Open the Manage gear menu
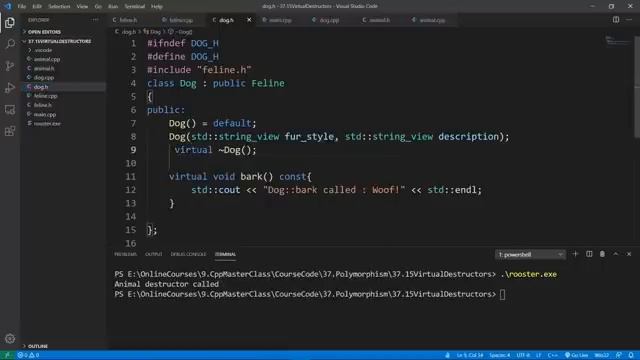Image resolution: width=640 pixels, height=360 pixels. [10, 338]
